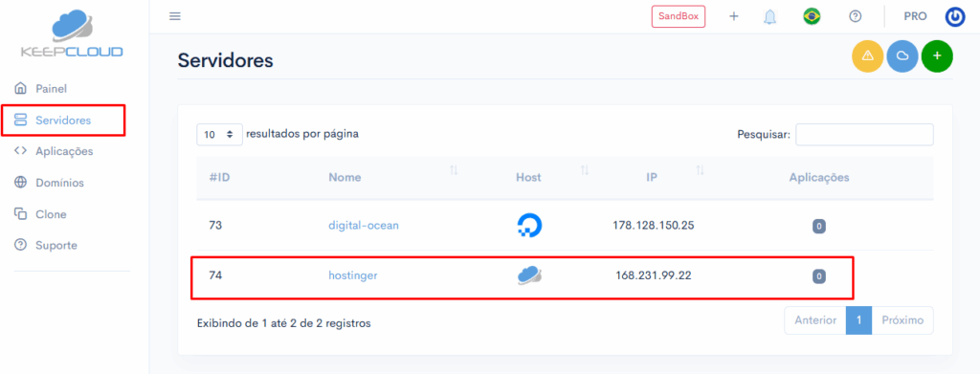Click the Clone copy icon
Screen dimensions: 980x374
point(21,213)
